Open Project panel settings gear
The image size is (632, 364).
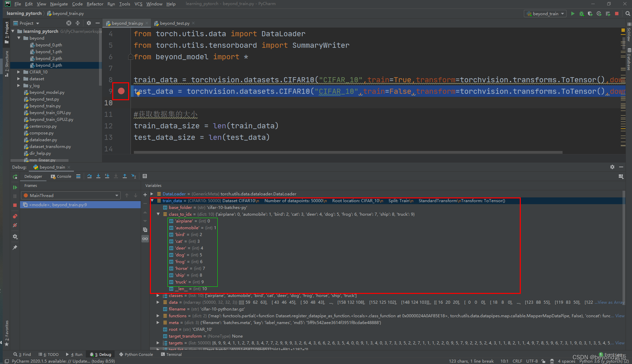(x=89, y=23)
